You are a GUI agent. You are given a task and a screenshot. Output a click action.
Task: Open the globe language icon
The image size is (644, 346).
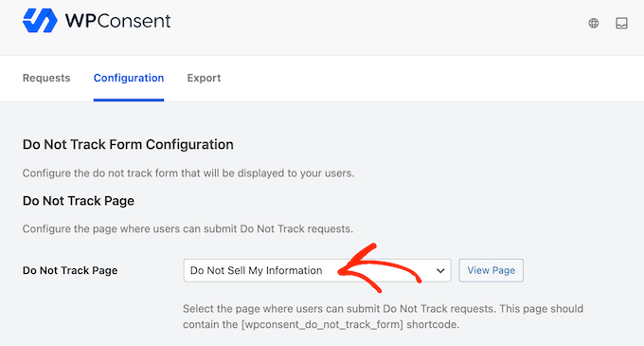pyautogui.click(x=594, y=23)
